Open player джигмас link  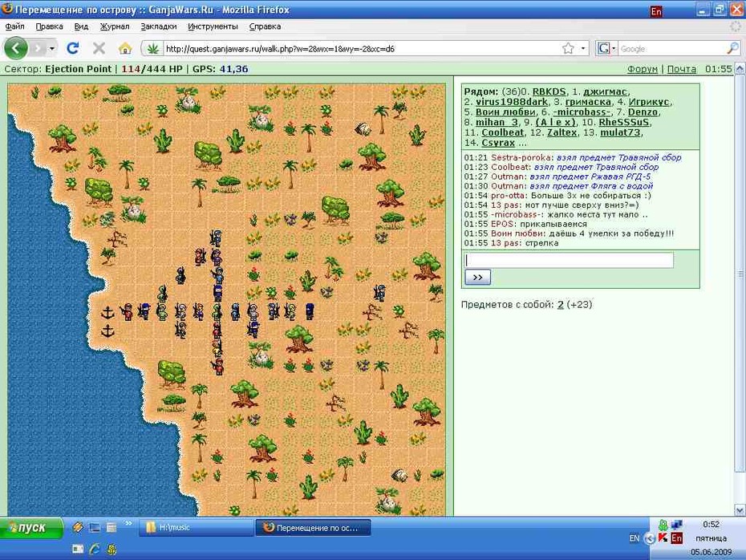click(x=605, y=91)
